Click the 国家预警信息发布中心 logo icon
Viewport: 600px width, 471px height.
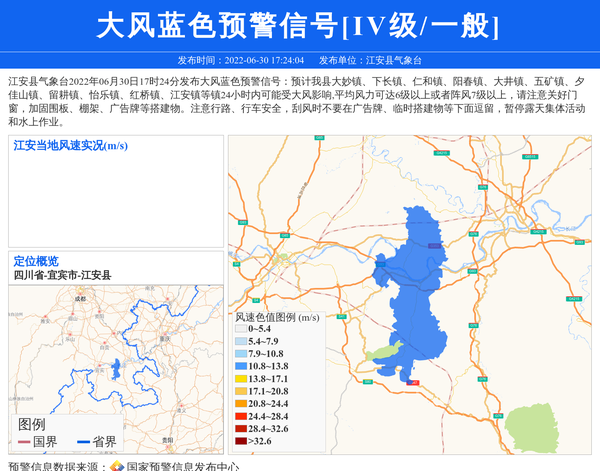(116, 464)
